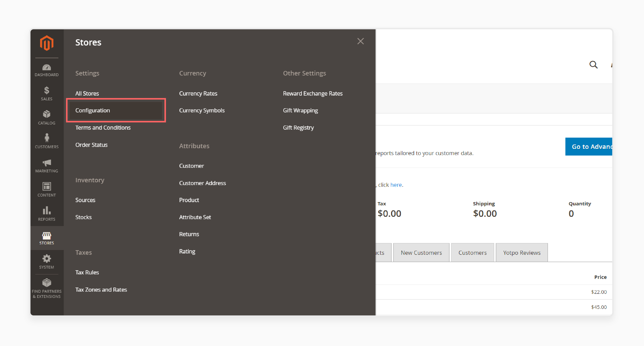Viewport: 644px width, 346px height.
Task: Click Currency Rates under Currency
Action: [198, 93]
